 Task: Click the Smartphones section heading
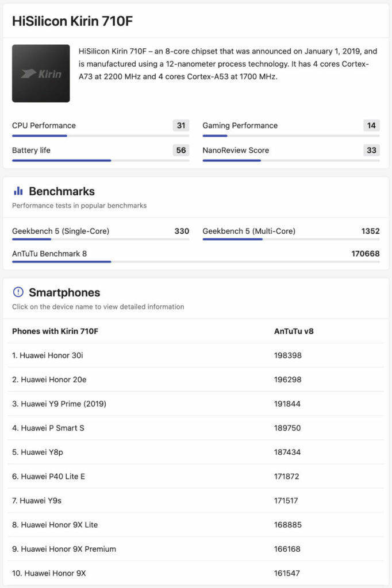point(64,292)
